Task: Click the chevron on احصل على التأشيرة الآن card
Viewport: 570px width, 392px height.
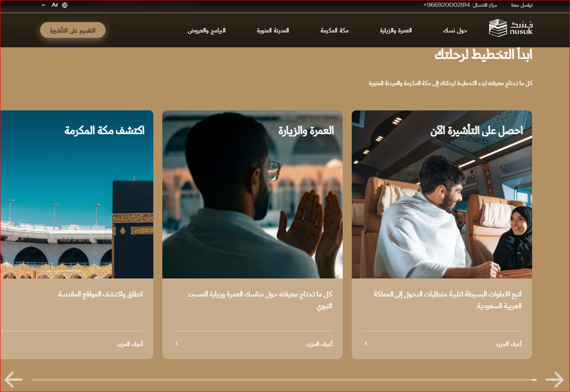Action: click(366, 343)
